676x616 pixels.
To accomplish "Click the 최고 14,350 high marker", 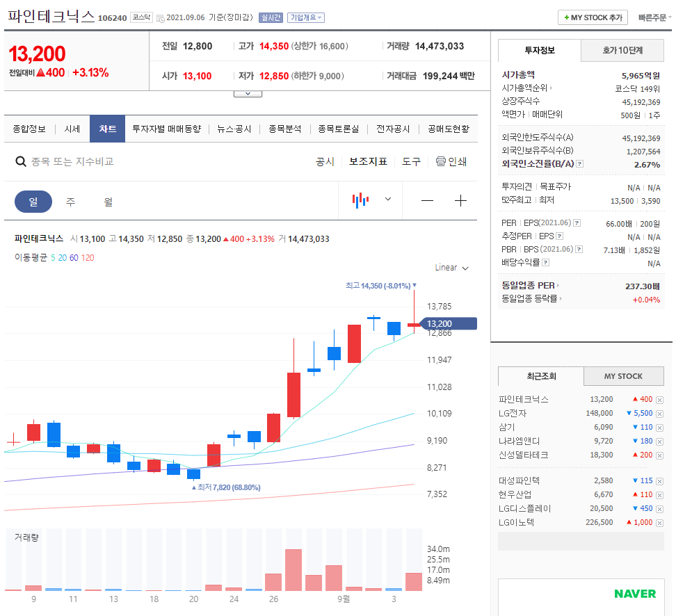I will coord(381,286).
